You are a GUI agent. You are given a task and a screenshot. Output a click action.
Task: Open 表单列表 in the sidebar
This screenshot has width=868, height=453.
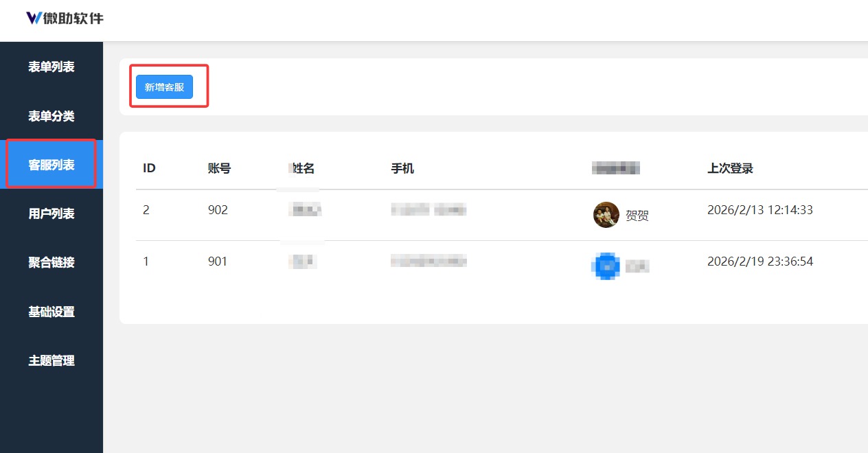tap(52, 67)
